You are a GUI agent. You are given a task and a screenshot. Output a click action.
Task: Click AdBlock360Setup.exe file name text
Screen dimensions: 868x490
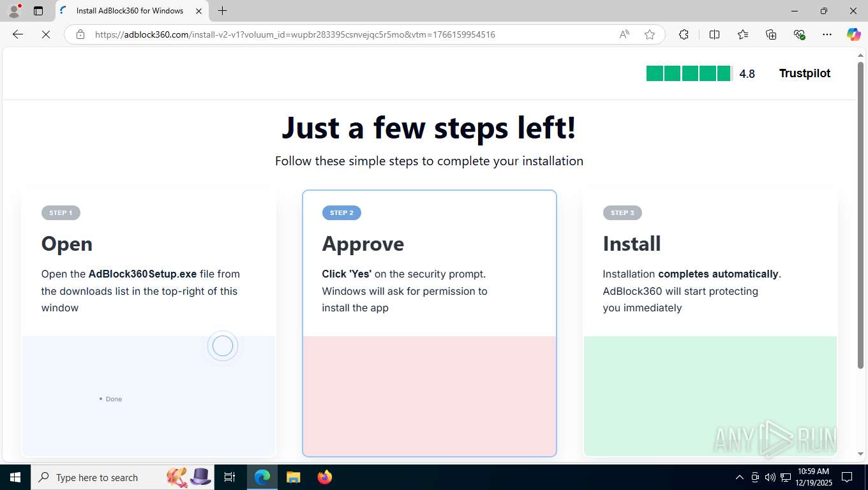coord(142,274)
